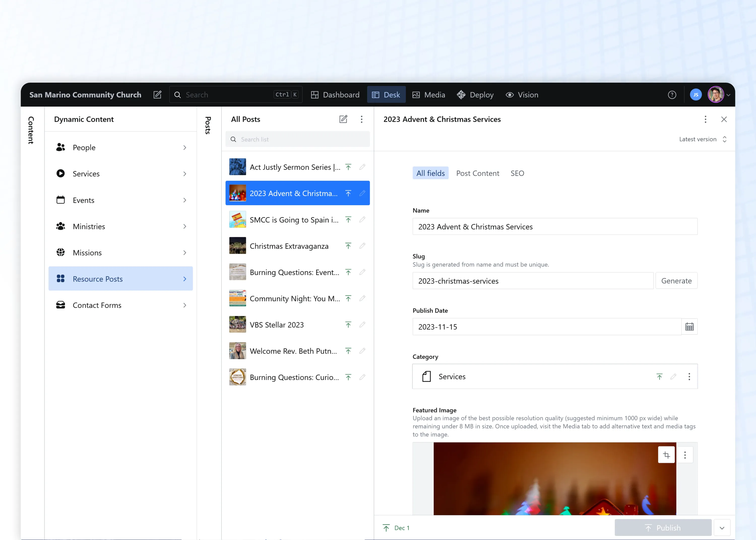
Task: Switch to the Post Content tab
Action: (x=477, y=173)
